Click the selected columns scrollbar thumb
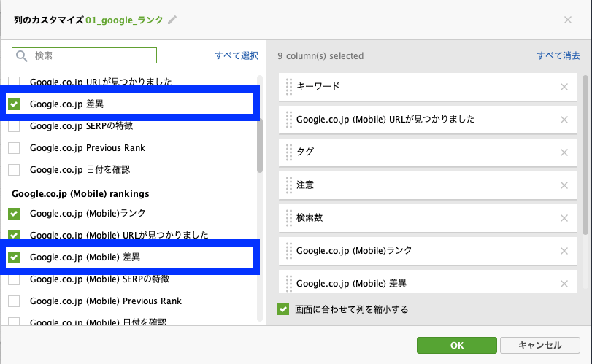The width and height of the screenshot is (592, 364). pyautogui.click(x=585, y=155)
